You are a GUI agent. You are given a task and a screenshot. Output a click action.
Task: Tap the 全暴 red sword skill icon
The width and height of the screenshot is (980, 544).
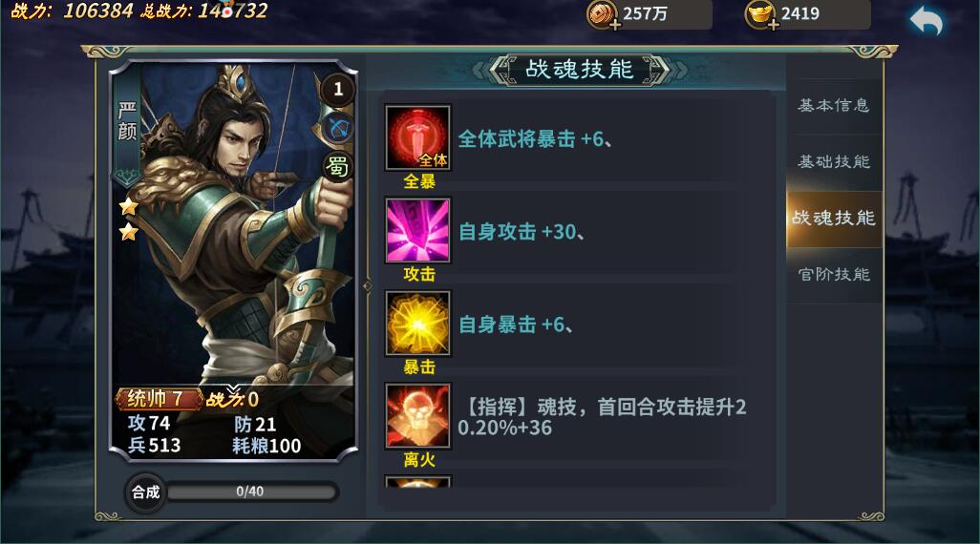coord(418,138)
